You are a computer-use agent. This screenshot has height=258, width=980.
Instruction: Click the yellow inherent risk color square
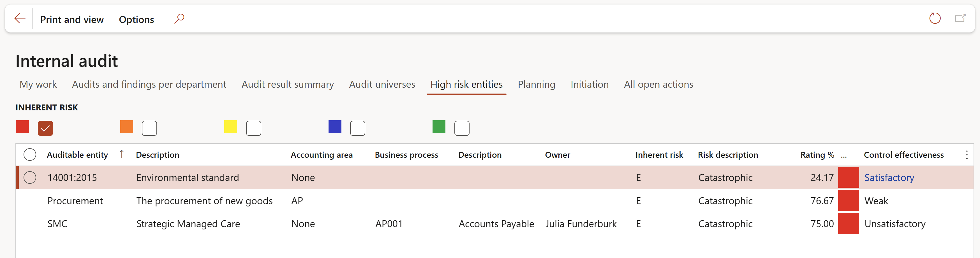click(x=230, y=127)
